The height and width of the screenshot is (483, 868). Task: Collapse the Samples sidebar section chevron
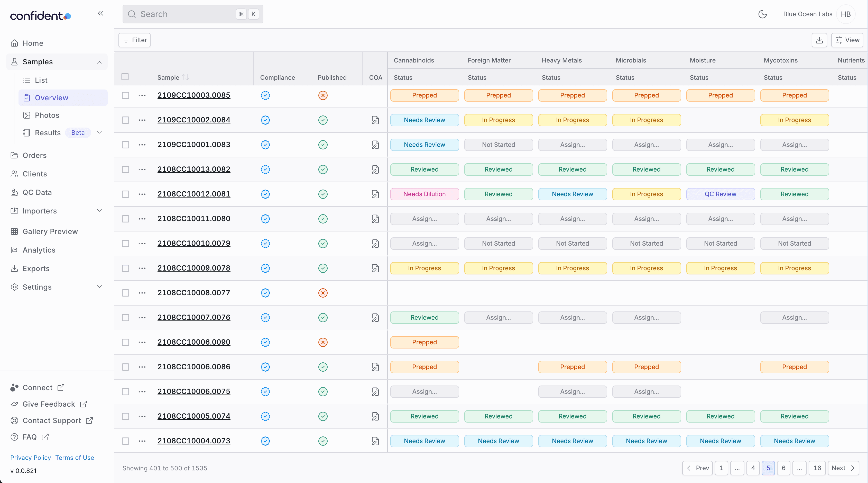click(x=99, y=62)
